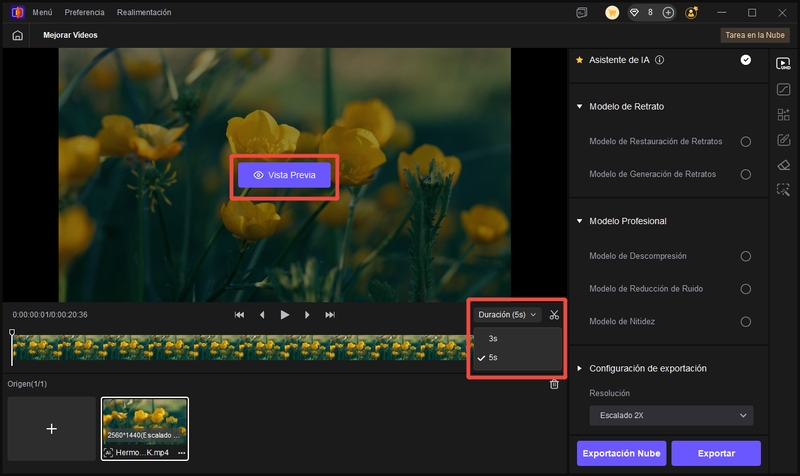Click the home icon
The image size is (800, 476).
pos(17,35)
